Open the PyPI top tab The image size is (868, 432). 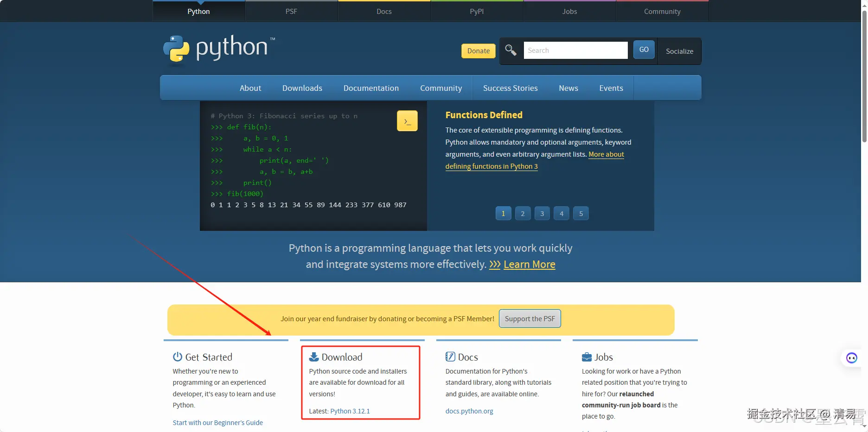477,11
